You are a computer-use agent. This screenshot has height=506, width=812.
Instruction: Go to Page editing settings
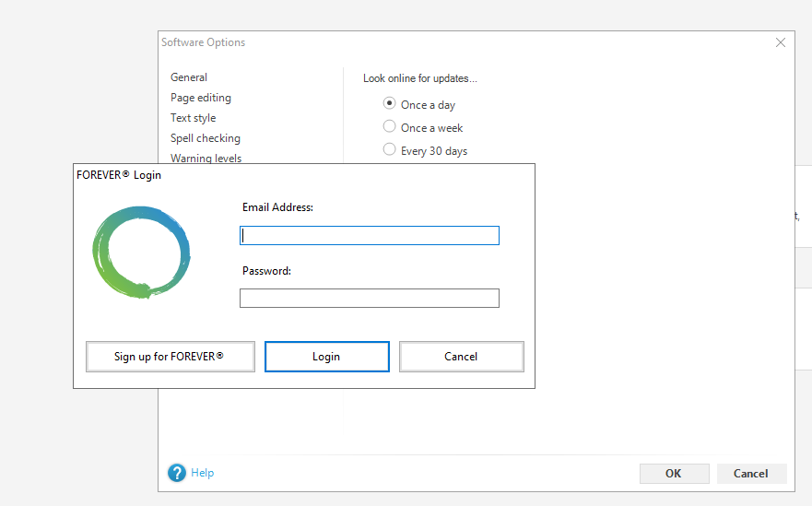[201, 98]
